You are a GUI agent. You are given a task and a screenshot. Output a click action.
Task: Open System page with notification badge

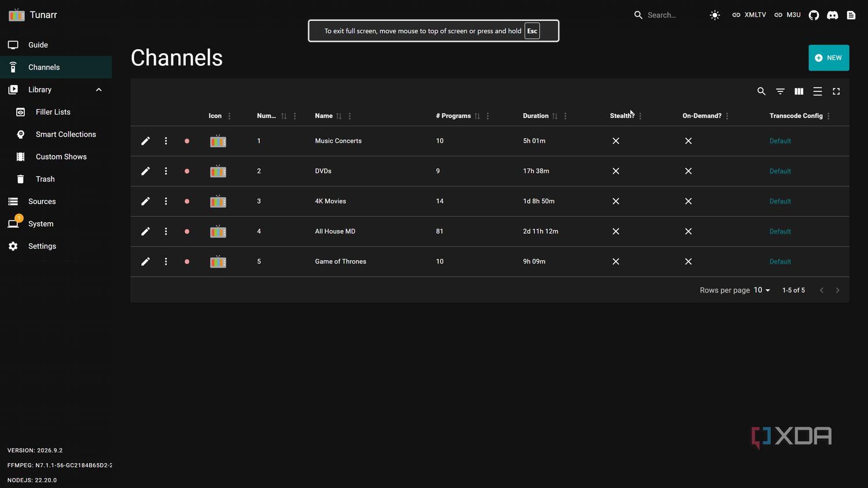click(56, 224)
